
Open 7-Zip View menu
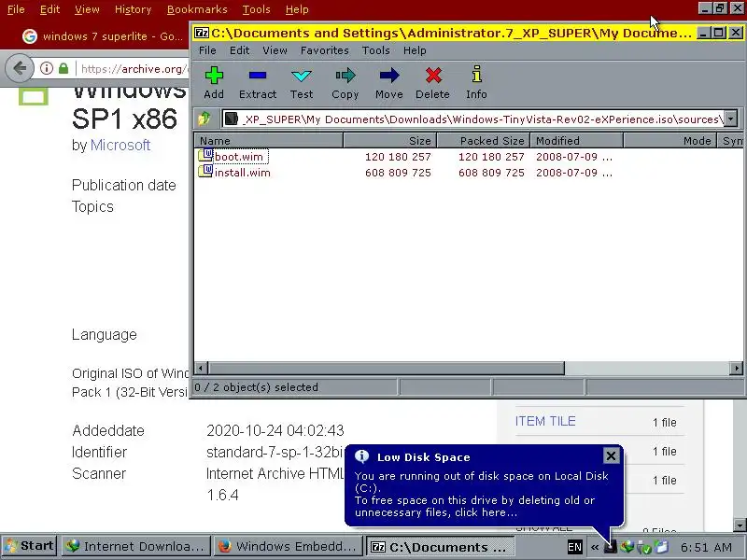(275, 50)
